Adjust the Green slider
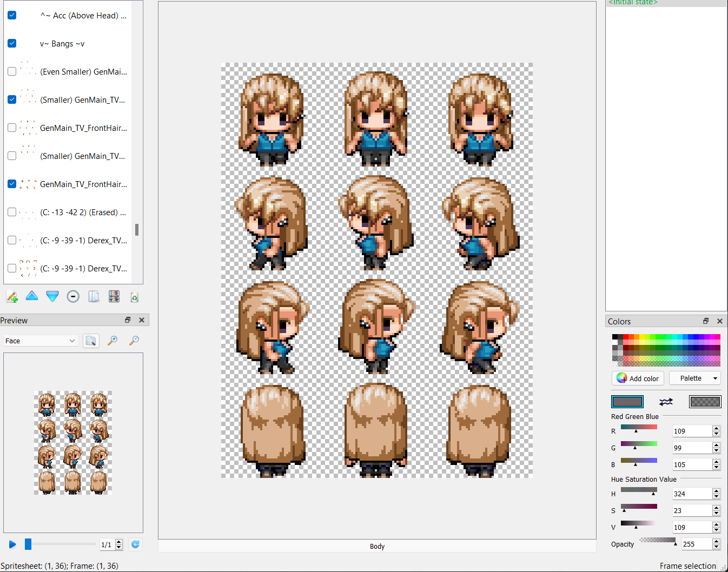This screenshot has width=728, height=572. point(639,445)
